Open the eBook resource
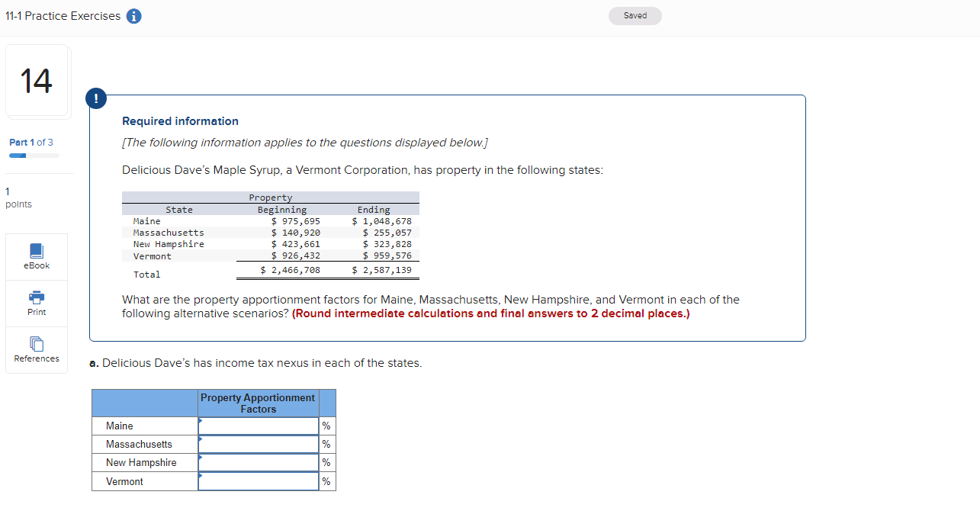This screenshot has height=527, width=980. (37, 257)
